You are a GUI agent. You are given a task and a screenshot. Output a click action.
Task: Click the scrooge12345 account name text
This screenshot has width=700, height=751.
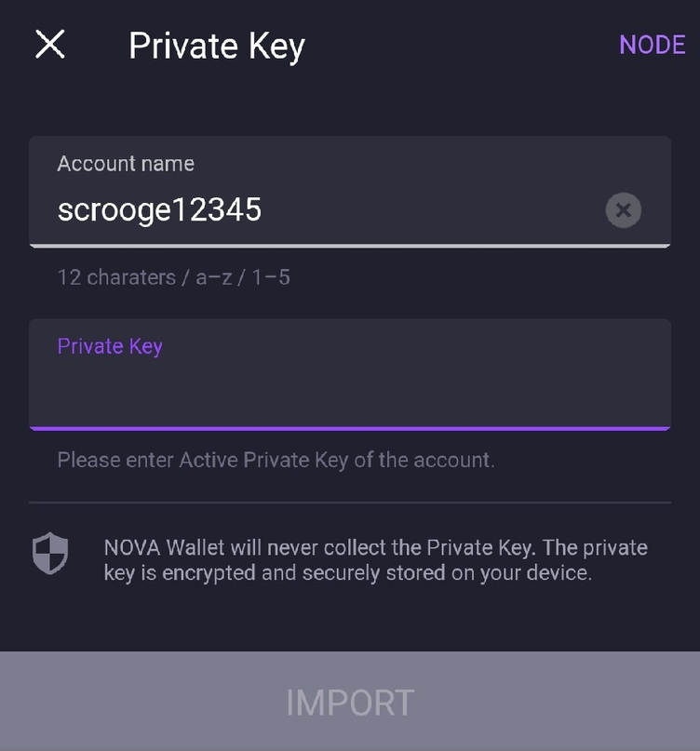[159, 210]
